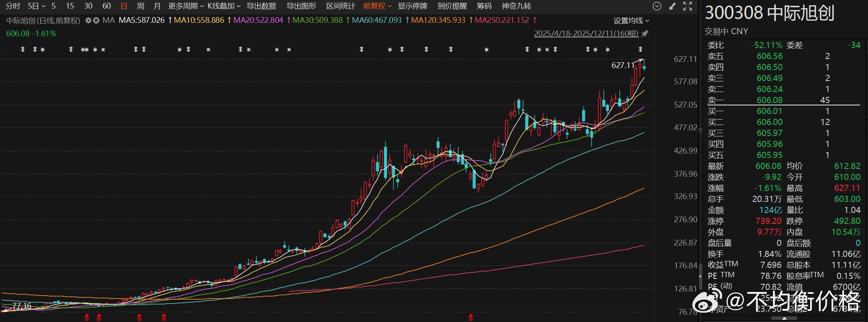The height and width of the screenshot is (322, 868).
Task: Select the 买一 bid price 606.01
Action: tap(770, 111)
